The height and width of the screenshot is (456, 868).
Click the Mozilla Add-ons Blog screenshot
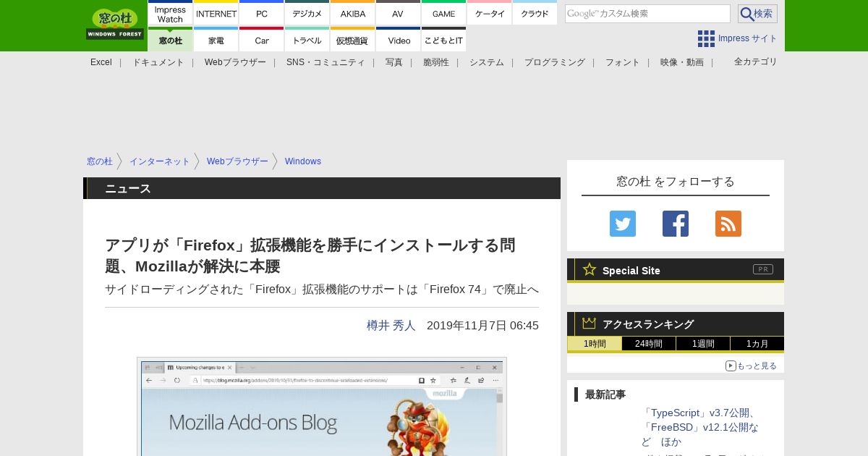pos(322,407)
